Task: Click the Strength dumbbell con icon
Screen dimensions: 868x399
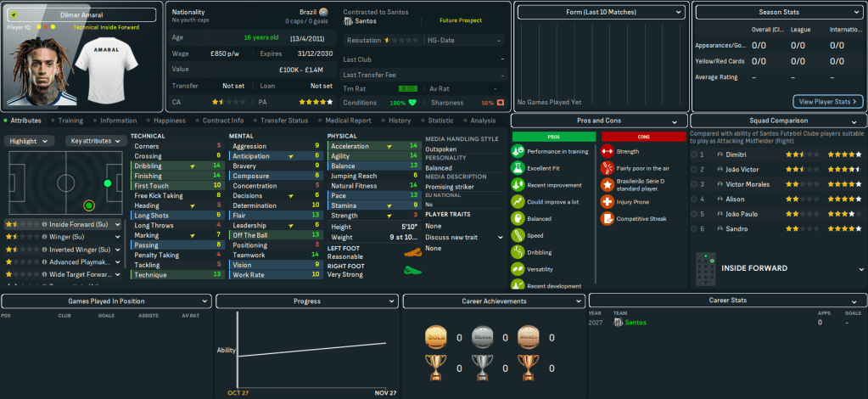Action: 607,151
